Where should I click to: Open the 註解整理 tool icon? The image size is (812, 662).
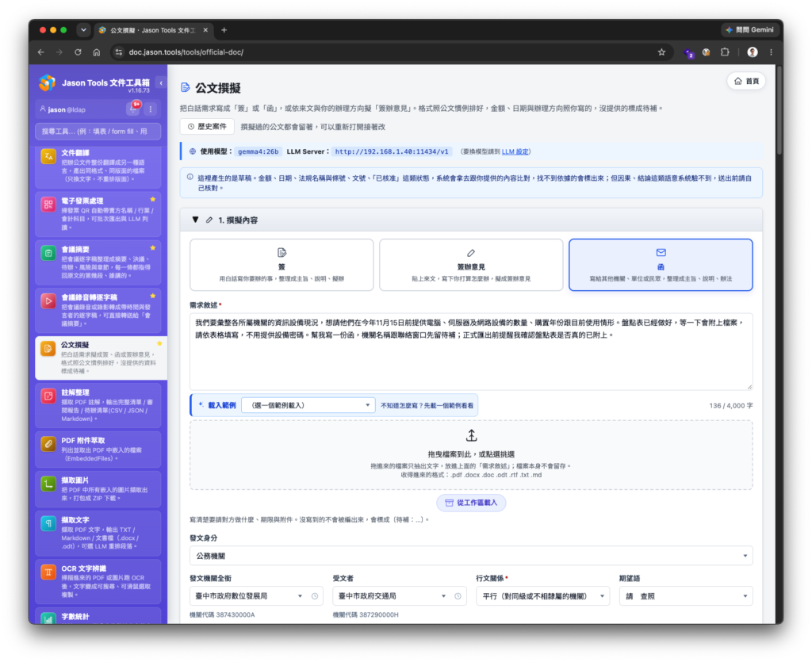(48, 396)
